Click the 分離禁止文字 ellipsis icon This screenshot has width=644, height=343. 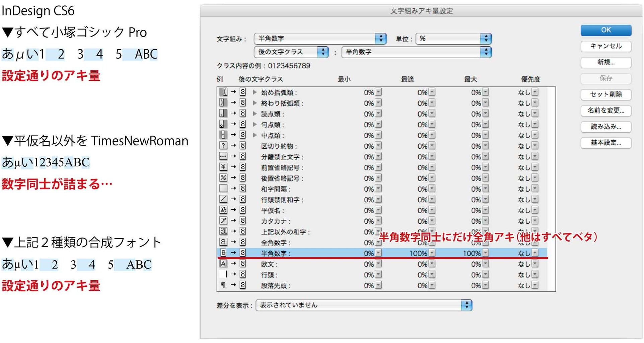click(223, 156)
